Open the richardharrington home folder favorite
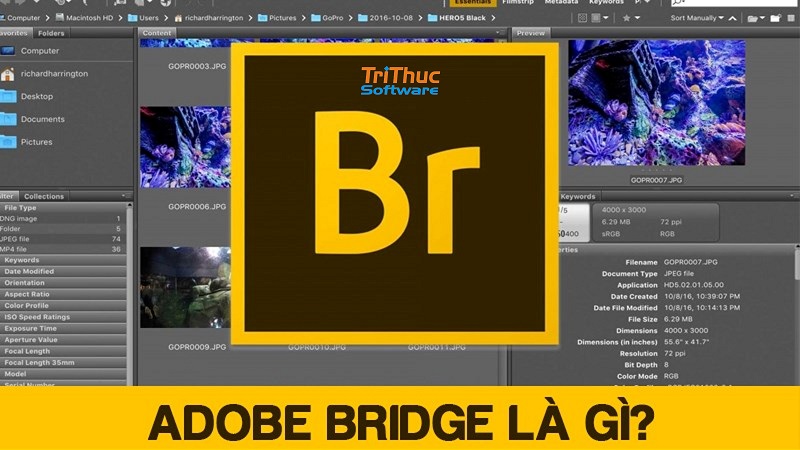The width and height of the screenshot is (800, 450). coord(54,74)
